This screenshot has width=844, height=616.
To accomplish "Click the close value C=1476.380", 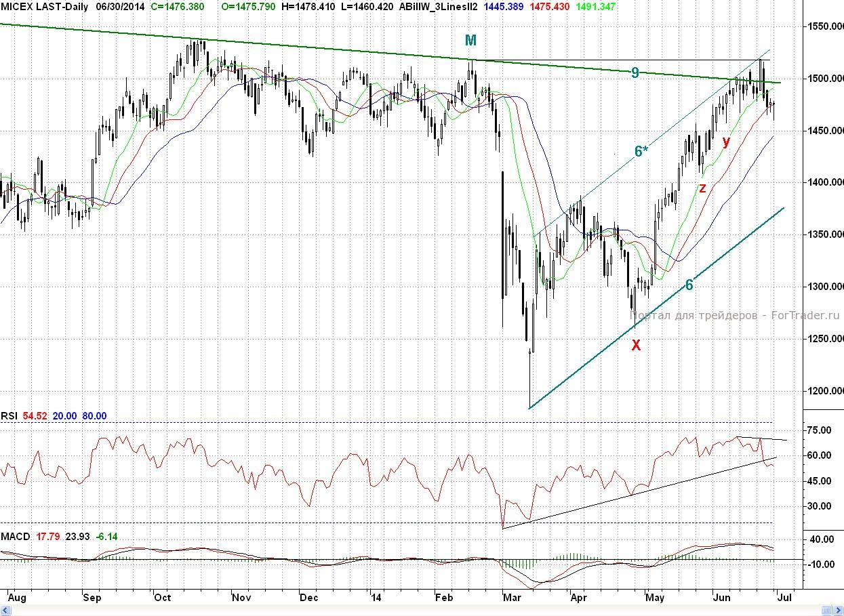I will coord(178,5).
